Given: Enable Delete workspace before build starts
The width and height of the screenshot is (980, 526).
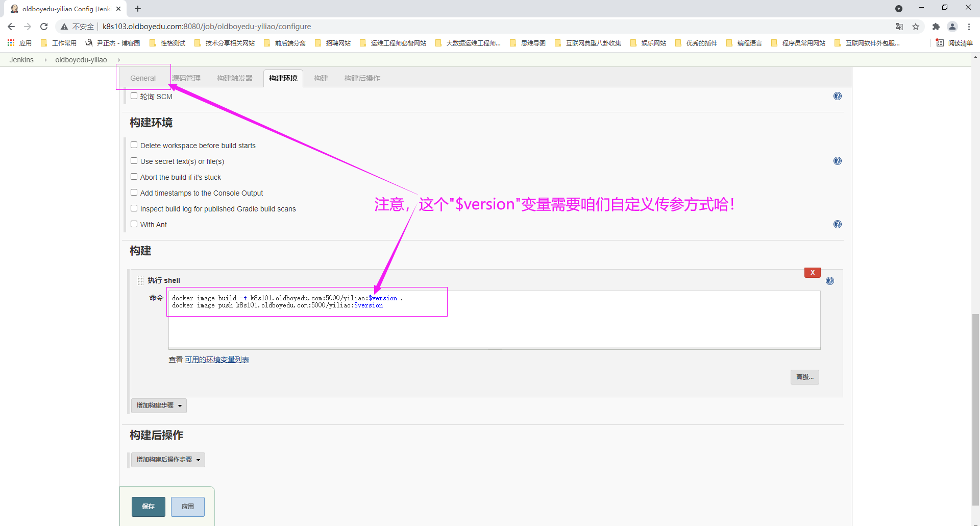Looking at the screenshot, I should (x=134, y=145).
